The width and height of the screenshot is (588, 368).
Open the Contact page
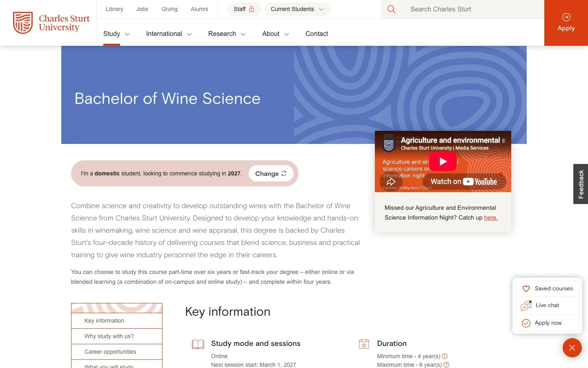[317, 34]
